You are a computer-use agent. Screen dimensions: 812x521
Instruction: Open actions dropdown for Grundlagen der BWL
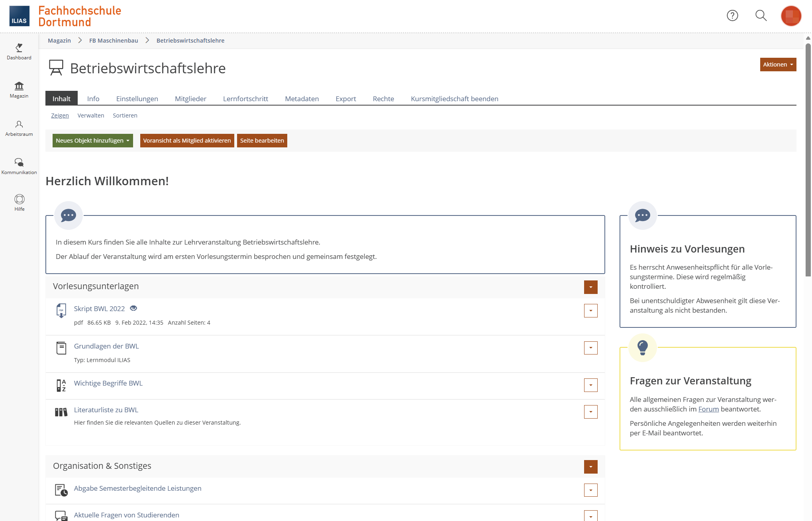click(x=590, y=348)
